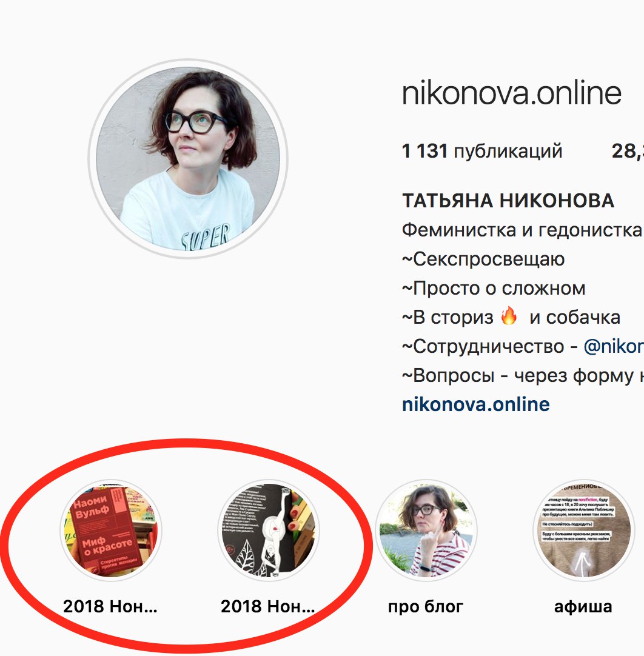The width and height of the screenshot is (644, 656).
Task: Open the blue nikonova.online website link
Action: click(476, 404)
